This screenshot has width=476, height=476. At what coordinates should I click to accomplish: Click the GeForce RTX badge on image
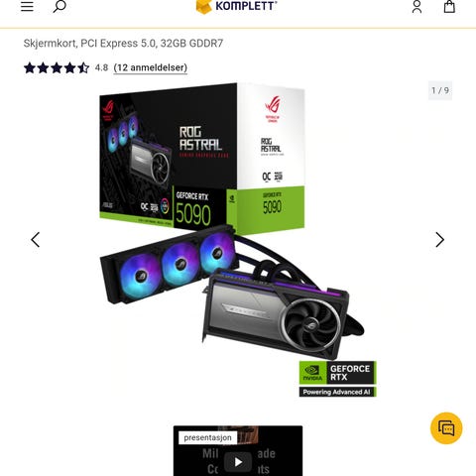338,373
